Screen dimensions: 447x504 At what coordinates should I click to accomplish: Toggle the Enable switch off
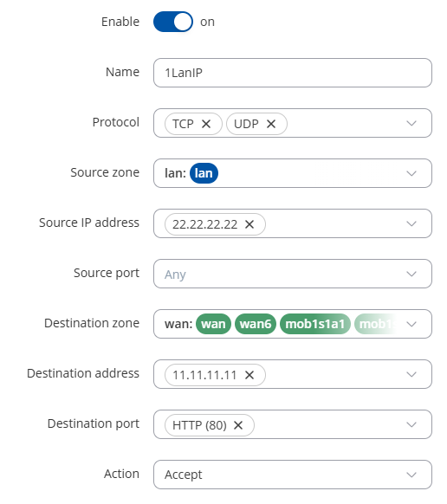pyautogui.click(x=173, y=22)
